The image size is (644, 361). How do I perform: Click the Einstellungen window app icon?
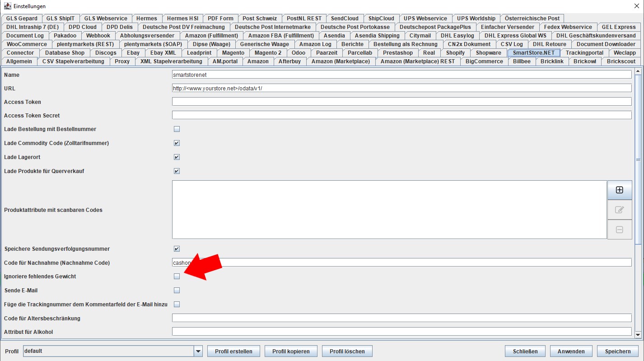(7, 6)
